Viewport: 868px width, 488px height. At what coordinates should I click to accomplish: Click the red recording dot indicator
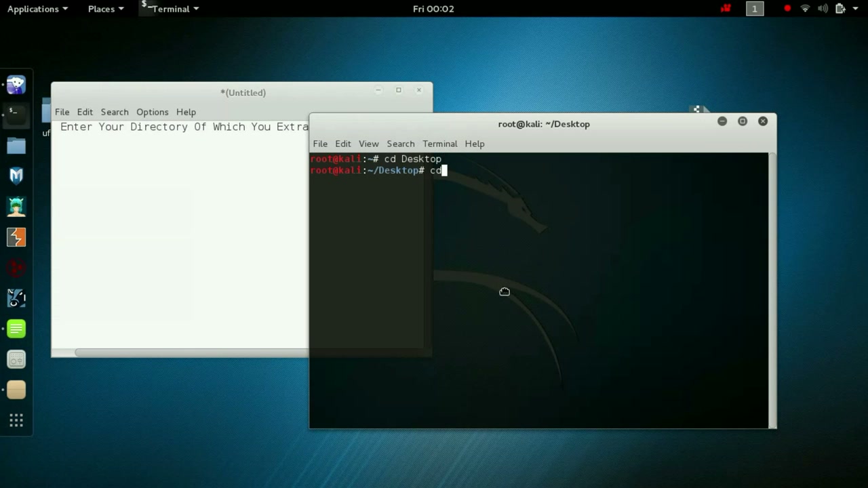pyautogui.click(x=787, y=9)
